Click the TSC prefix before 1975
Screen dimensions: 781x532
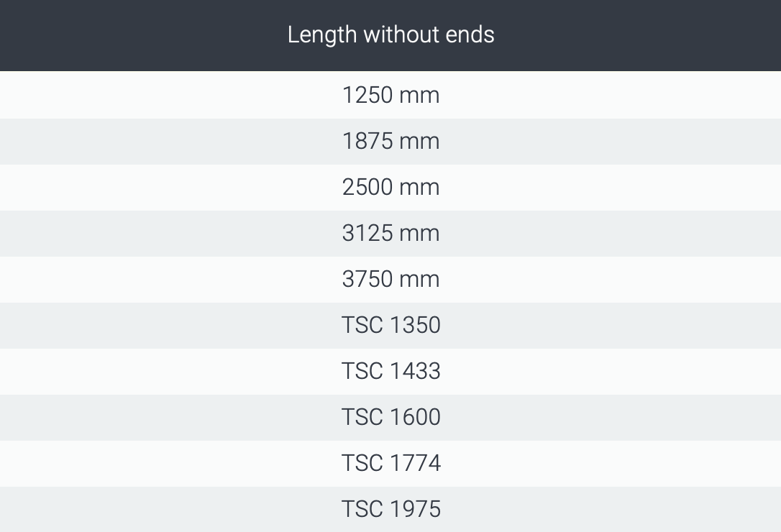click(x=362, y=509)
